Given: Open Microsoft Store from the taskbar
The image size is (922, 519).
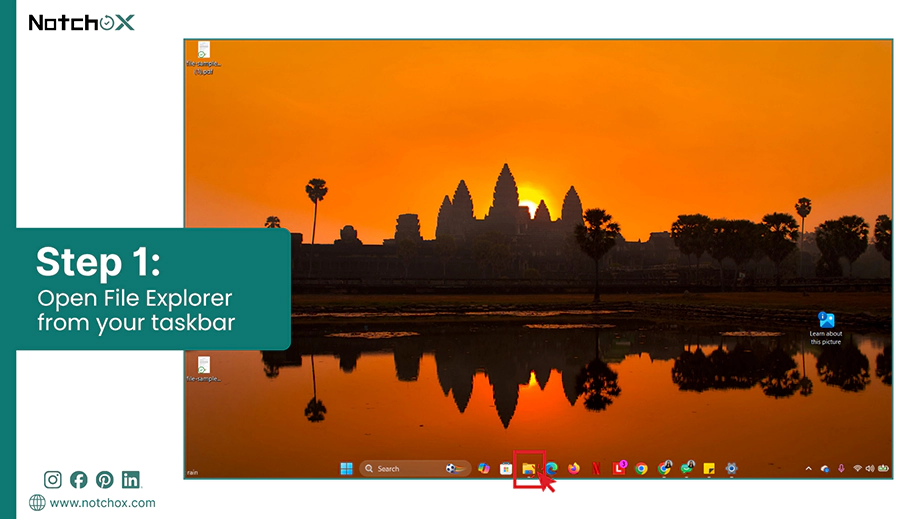Looking at the screenshot, I should coord(506,468).
